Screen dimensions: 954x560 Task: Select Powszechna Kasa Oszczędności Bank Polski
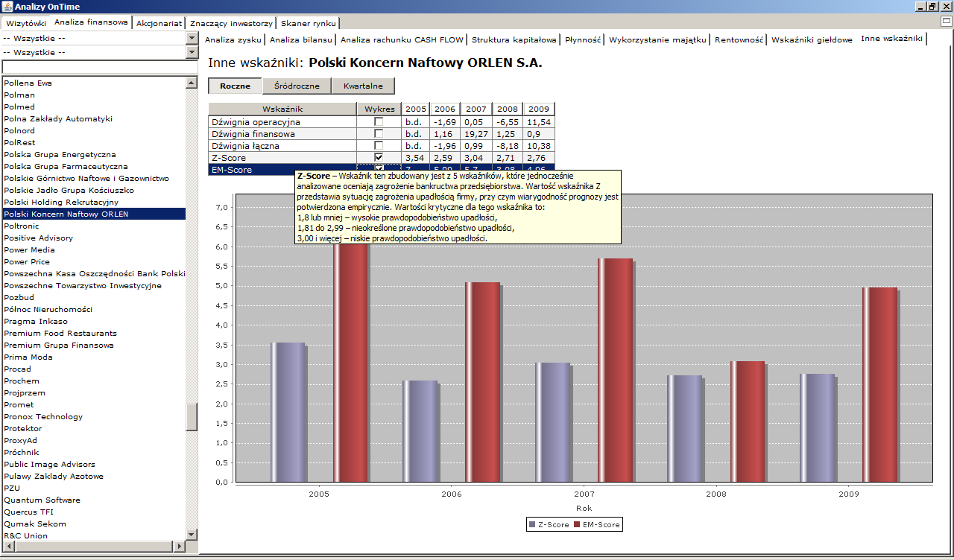coord(93,273)
